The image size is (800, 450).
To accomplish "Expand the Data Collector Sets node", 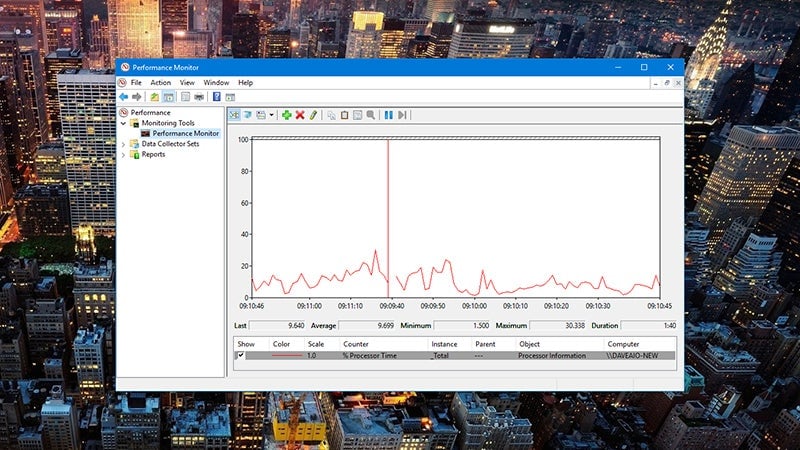I will point(124,144).
